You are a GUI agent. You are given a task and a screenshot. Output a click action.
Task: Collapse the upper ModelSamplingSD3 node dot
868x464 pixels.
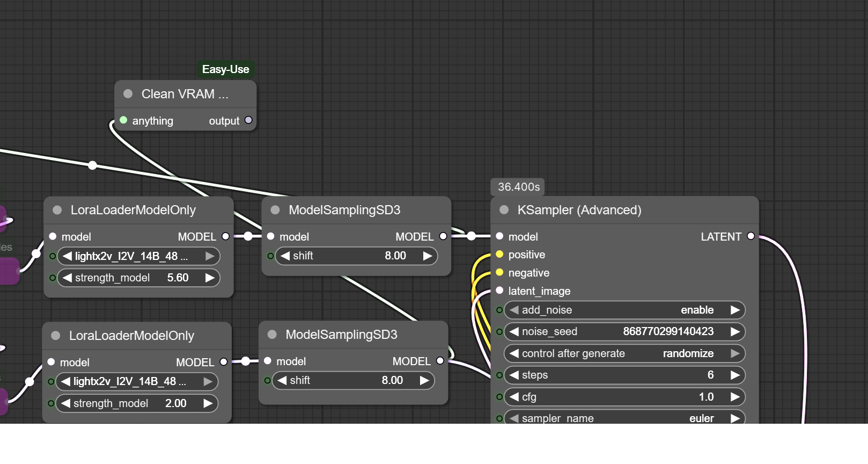tap(275, 210)
